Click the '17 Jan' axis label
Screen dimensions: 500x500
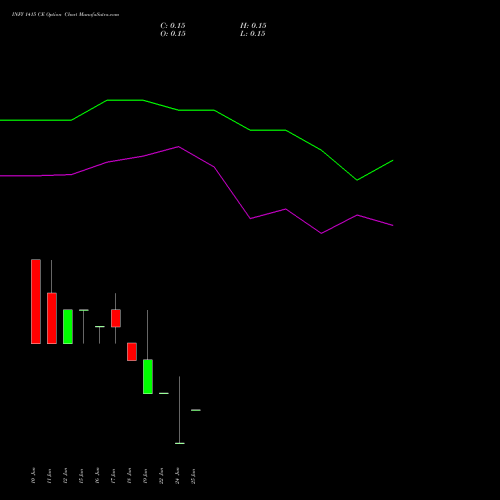pos(113,476)
